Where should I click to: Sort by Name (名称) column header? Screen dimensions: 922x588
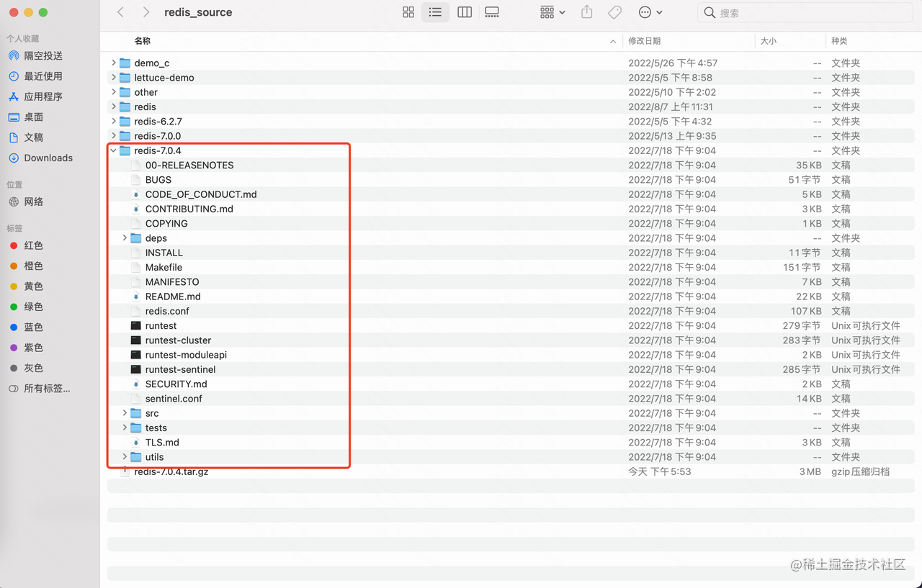click(x=142, y=41)
